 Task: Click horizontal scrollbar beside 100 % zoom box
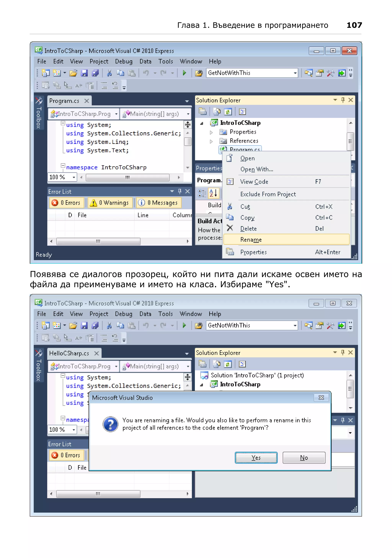127,177
